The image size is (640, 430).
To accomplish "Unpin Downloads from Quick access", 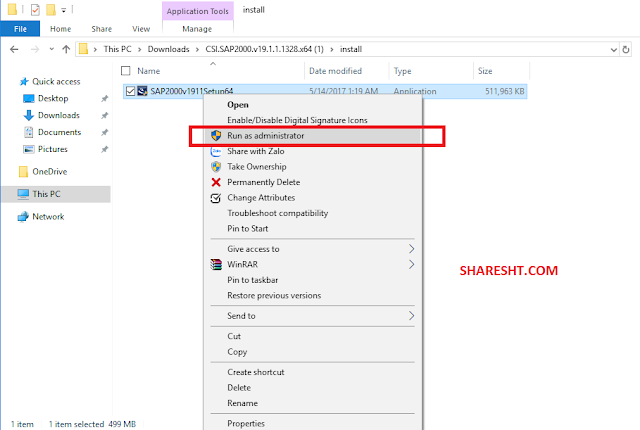I will click(104, 115).
